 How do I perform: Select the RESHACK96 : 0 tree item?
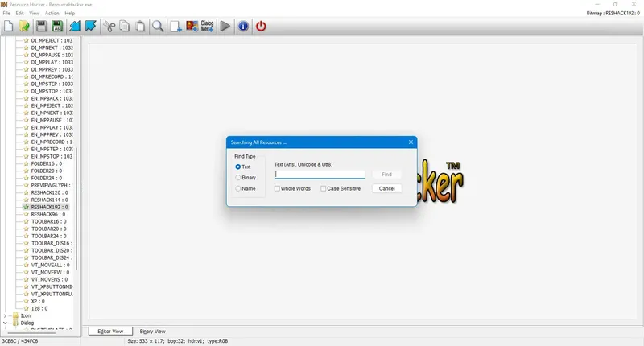coord(48,215)
